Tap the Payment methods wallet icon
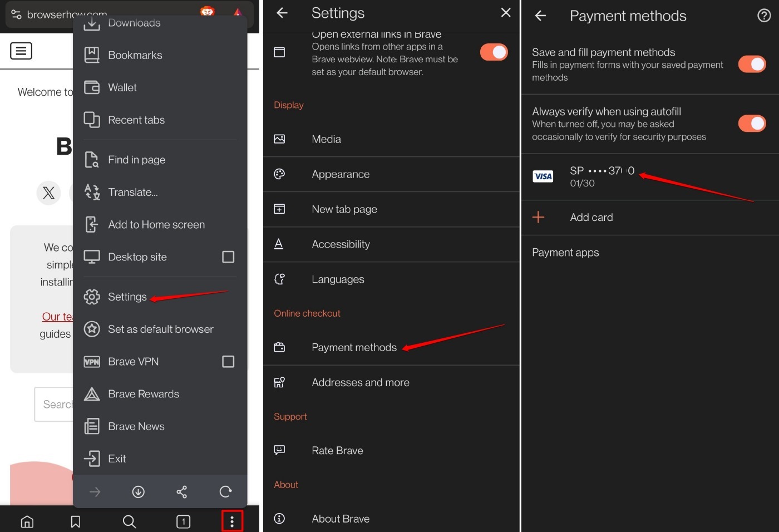 click(x=279, y=348)
